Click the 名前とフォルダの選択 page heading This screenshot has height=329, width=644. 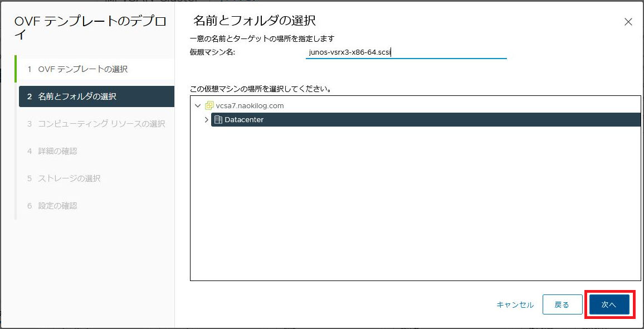click(x=255, y=21)
